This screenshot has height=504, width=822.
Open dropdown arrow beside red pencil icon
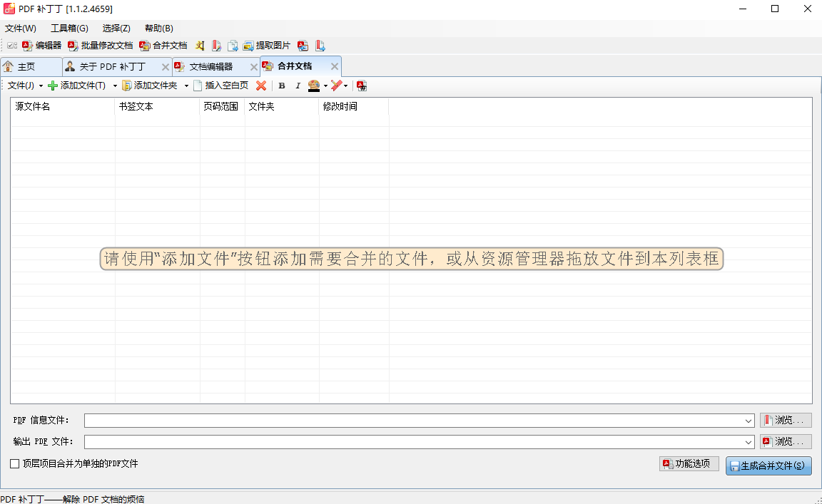pos(345,86)
